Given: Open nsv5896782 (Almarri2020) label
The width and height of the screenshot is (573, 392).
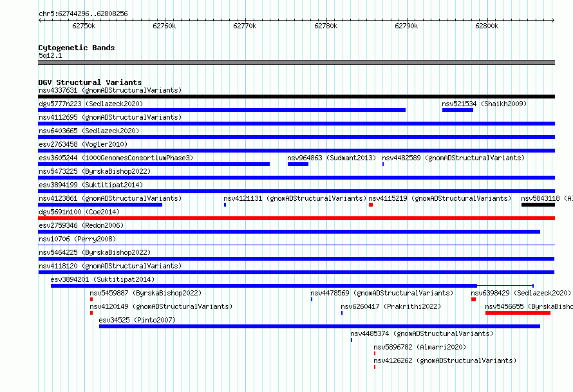Looking at the screenshot, I should pos(420,347).
